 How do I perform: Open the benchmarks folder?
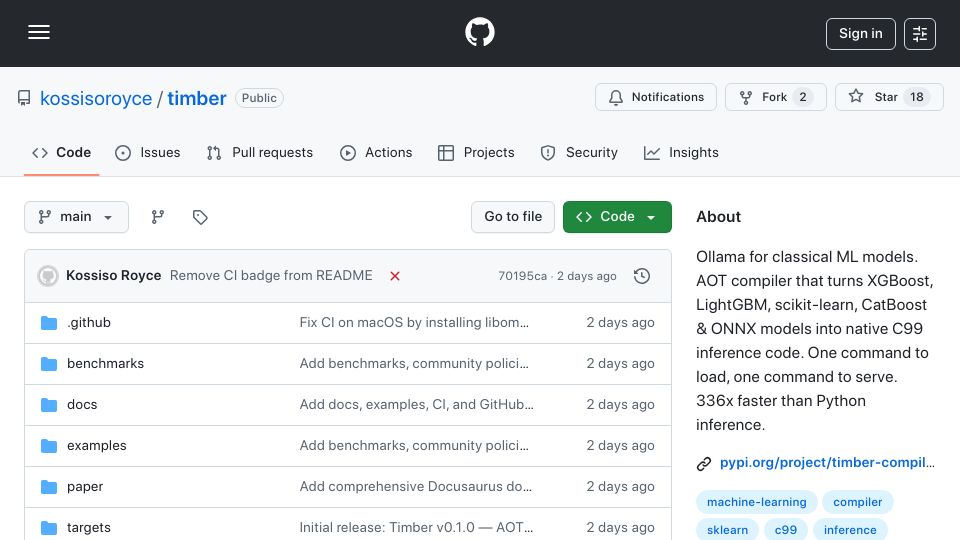click(105, 364)
